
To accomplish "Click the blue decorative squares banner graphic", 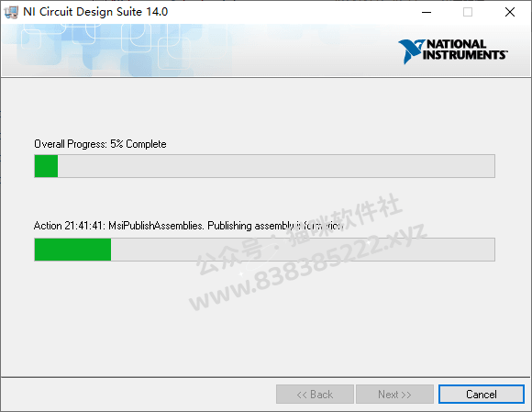I will pos(118,50).
